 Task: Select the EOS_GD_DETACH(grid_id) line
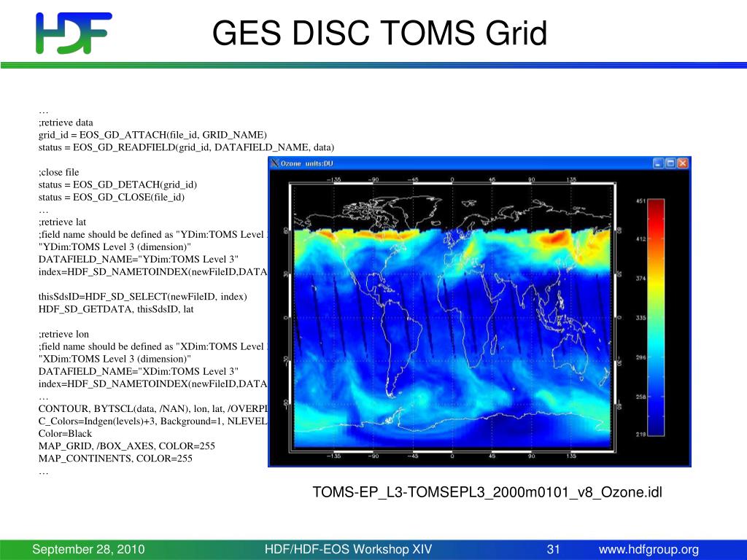click(117, 184)
